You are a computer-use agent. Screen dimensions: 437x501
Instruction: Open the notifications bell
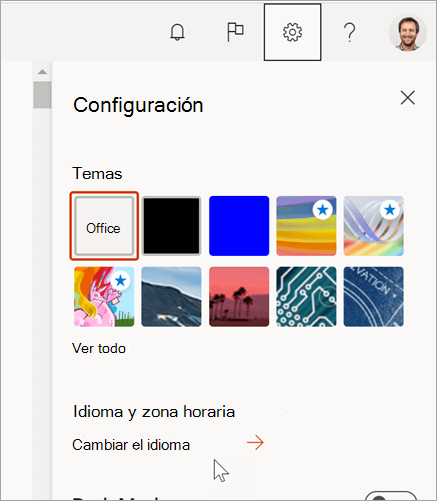[x=177, y=32]
